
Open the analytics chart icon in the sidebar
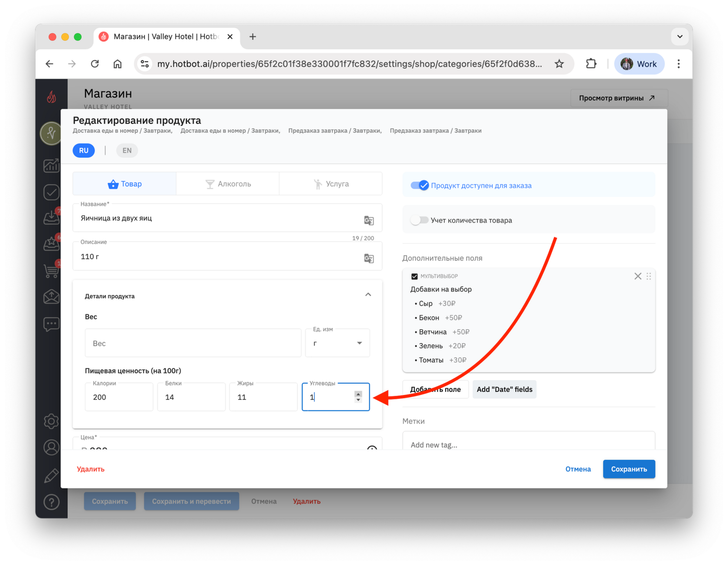[51, 165]
